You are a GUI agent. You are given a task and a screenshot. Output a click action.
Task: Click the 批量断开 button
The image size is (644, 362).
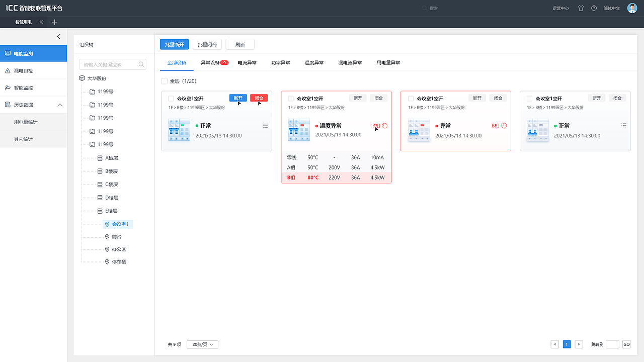(x=174, y=44)
